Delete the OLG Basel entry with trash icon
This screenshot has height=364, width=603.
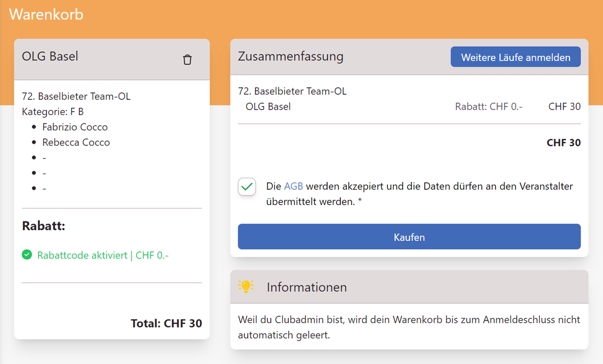tap(187, 59)
